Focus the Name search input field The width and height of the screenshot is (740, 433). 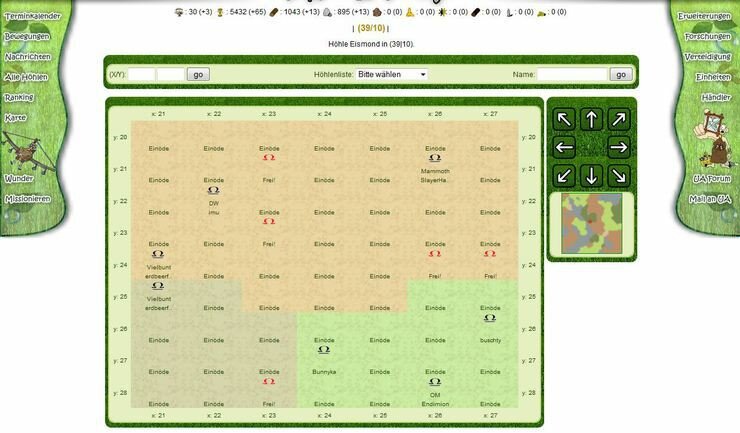(x=572, y=75)
